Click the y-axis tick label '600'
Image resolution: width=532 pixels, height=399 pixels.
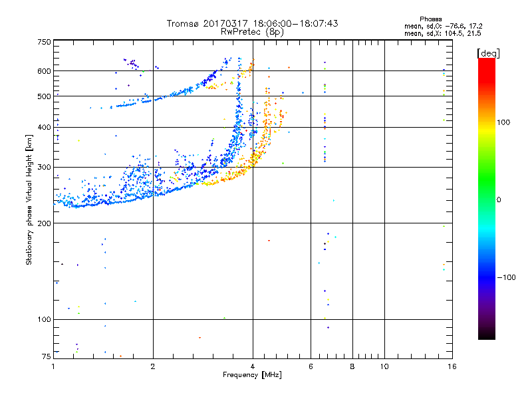(45, 71)
